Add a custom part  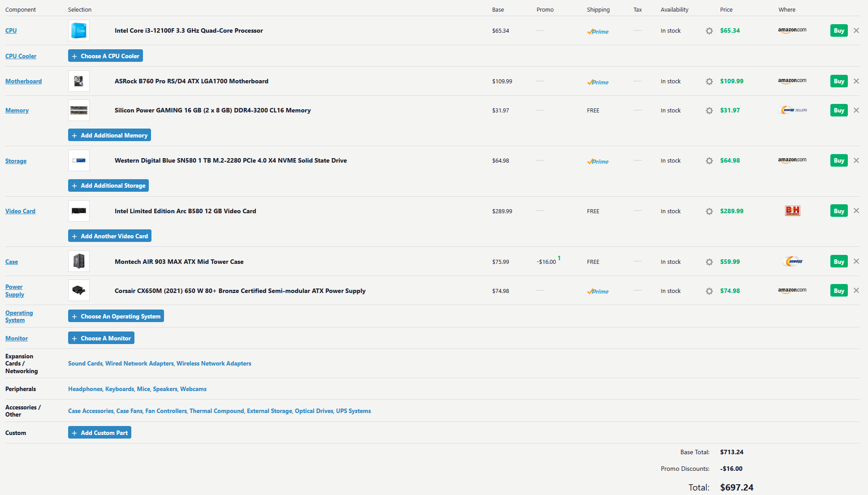tap(99, 433)
